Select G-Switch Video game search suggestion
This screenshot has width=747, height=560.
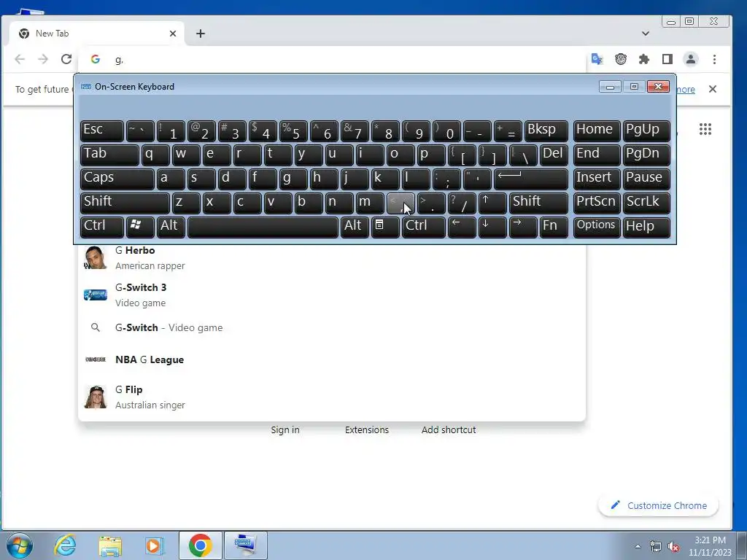tap(332, 327)
